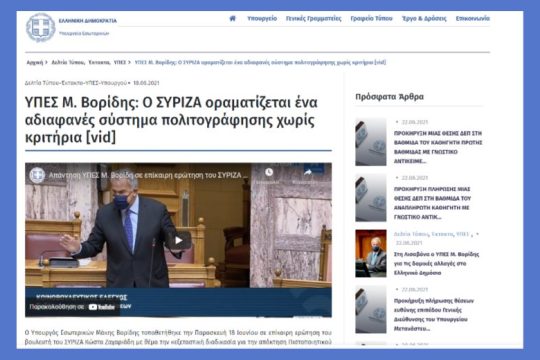
Task: Open the Γενικές Γραμματείες menu
Action: point(314,19)
